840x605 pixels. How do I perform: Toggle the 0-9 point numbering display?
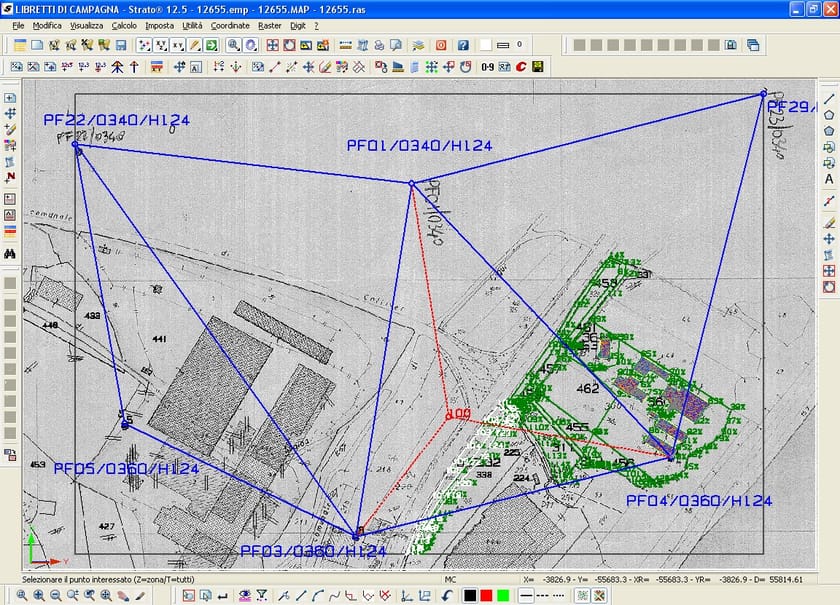pos(487,66)
